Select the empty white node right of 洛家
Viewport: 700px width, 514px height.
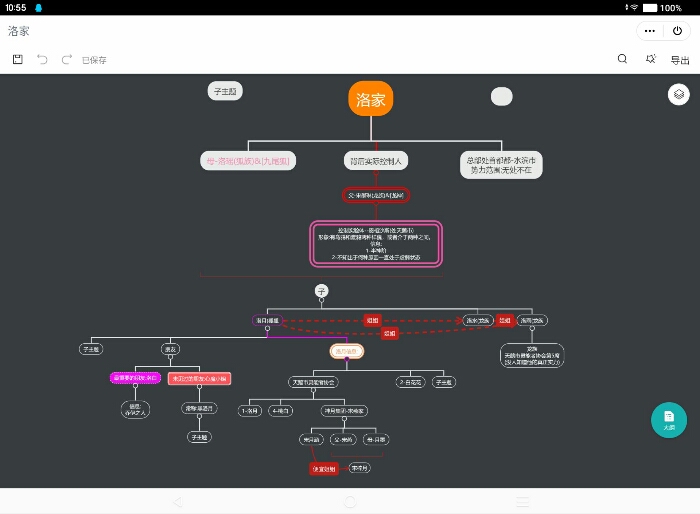coord(502,97)
